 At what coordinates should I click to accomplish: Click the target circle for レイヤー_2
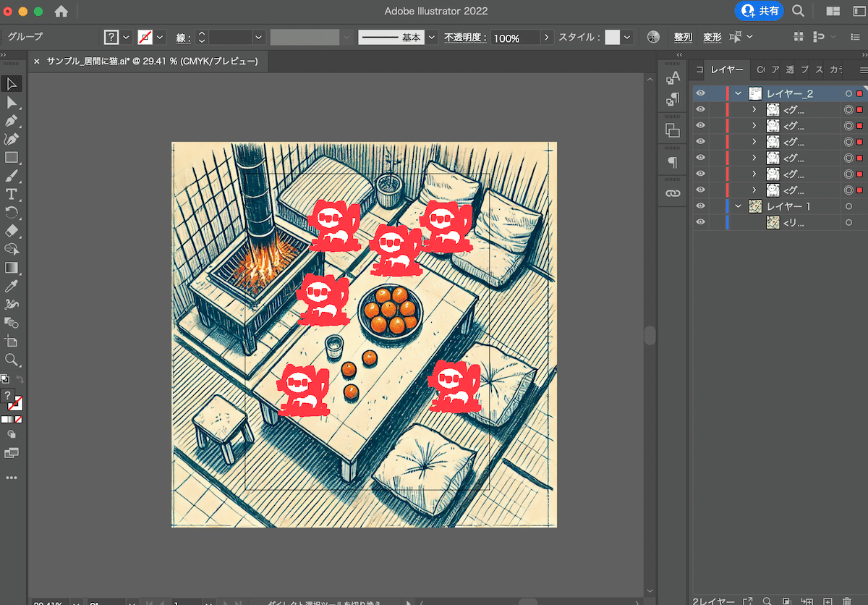pos(849,93)
